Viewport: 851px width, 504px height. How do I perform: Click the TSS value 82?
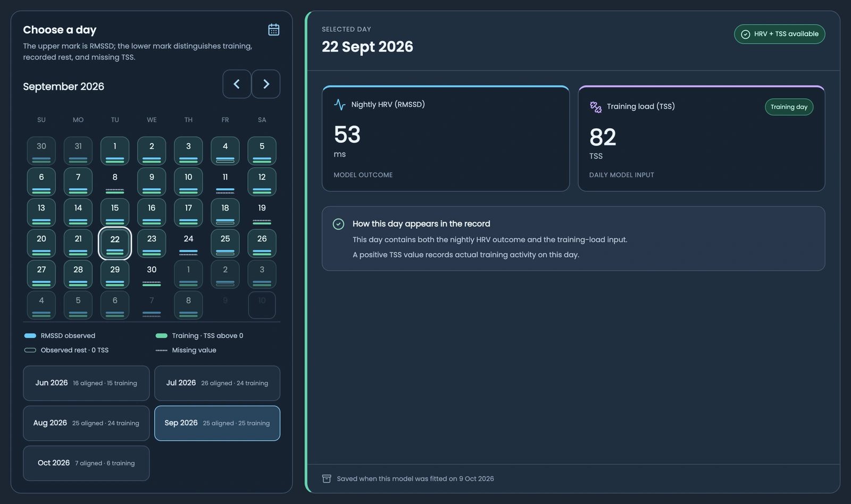point(603,137)
